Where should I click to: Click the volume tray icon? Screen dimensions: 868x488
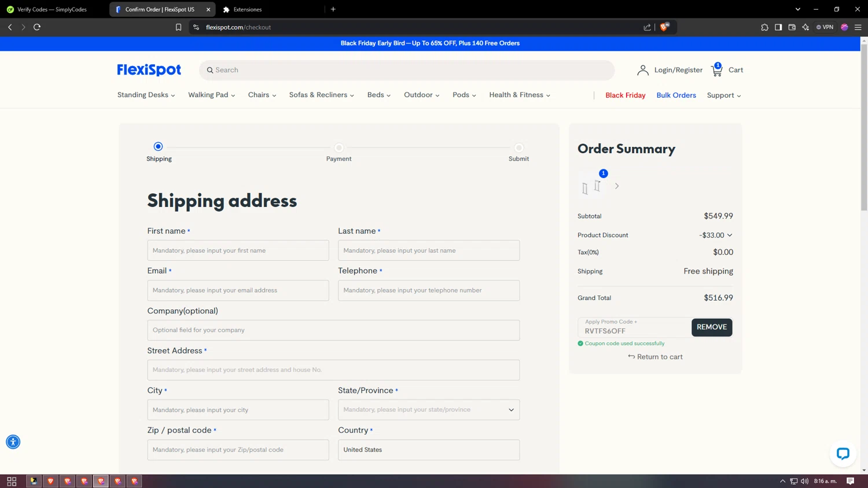pyautogui.click(x=804, y=481)
